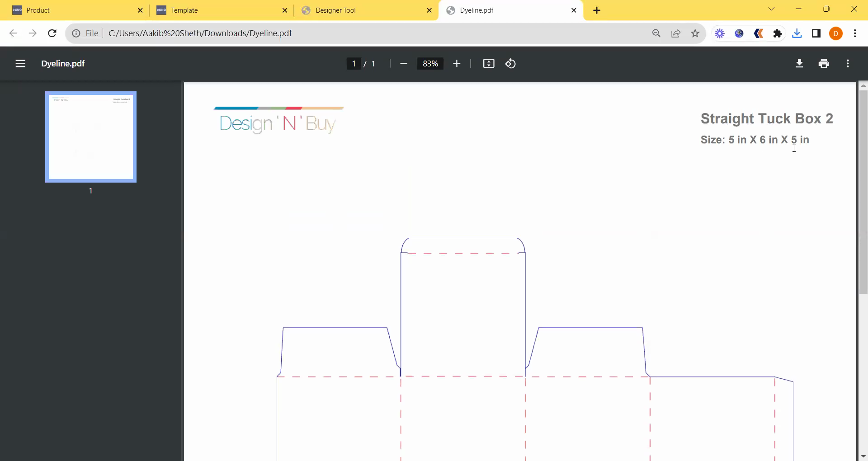Reload the current page
This screenshot has height=461, width=868.
[x=52, y=33]
